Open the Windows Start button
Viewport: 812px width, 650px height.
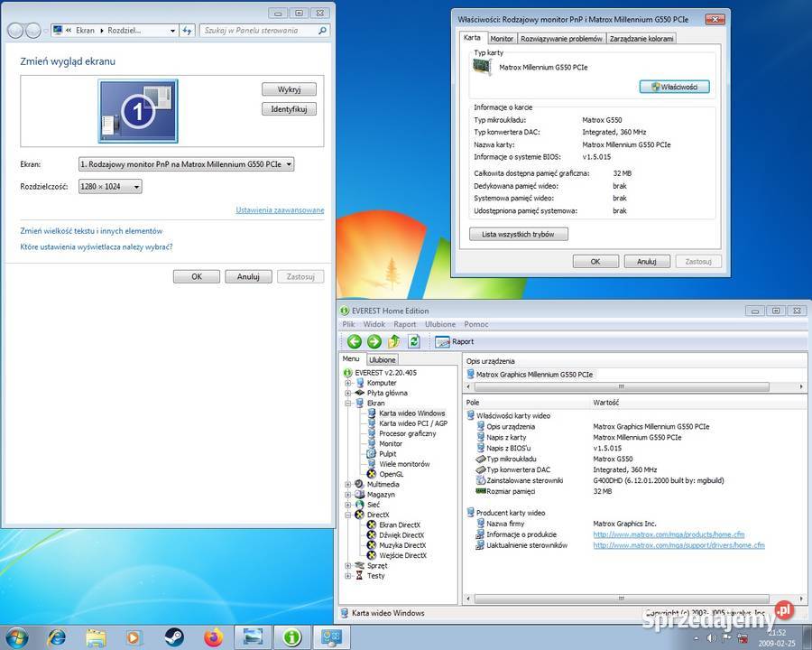click(x=15, y=637)
